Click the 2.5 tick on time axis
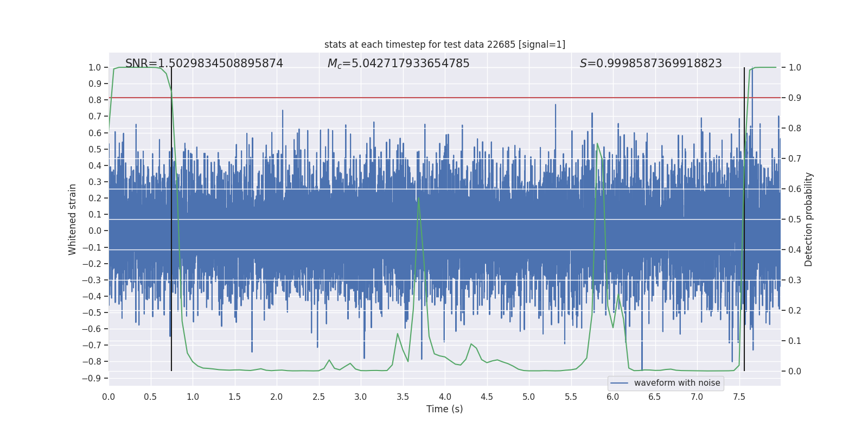 (319, 397)
